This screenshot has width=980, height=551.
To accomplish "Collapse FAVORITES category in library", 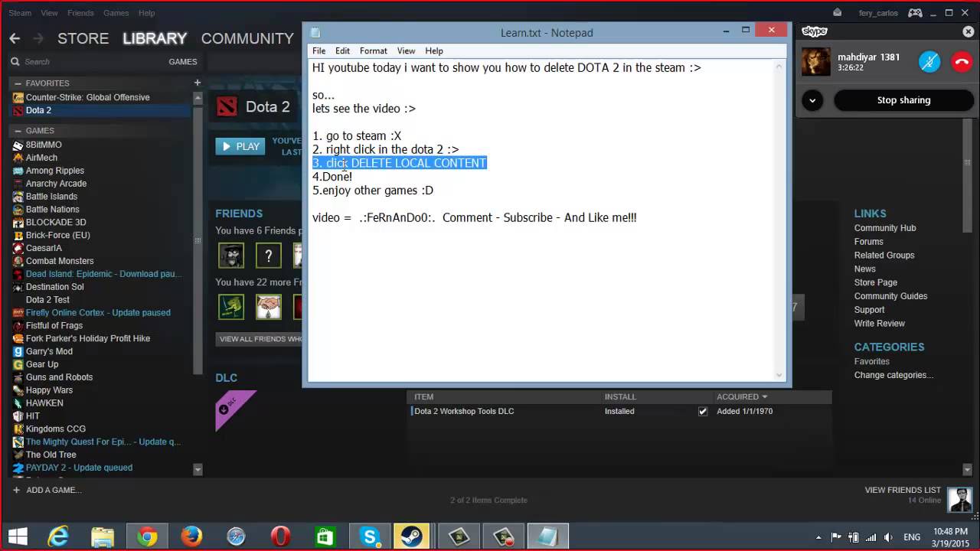I will click(x=17, y=83).
